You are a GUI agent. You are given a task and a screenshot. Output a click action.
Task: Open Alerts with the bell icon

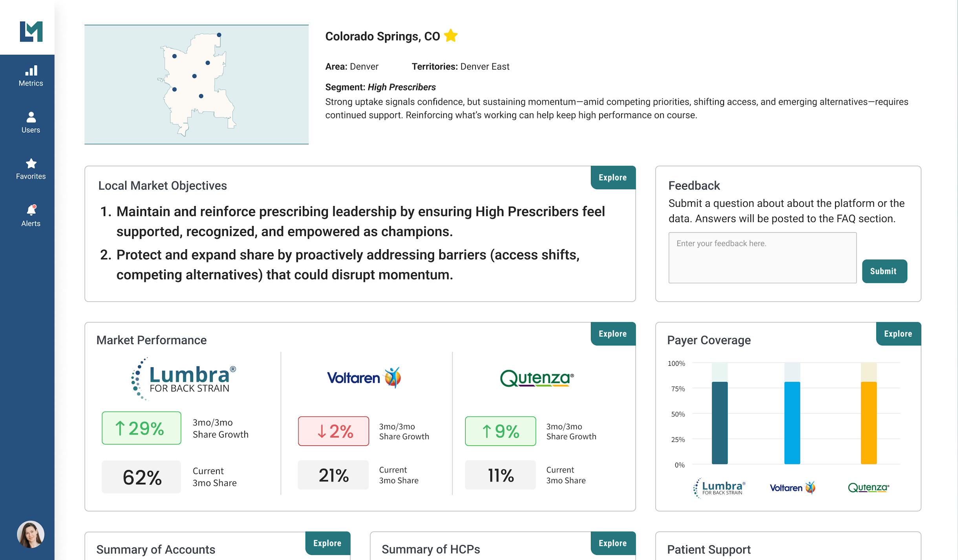pyautogui.click(x=31, y=216)
